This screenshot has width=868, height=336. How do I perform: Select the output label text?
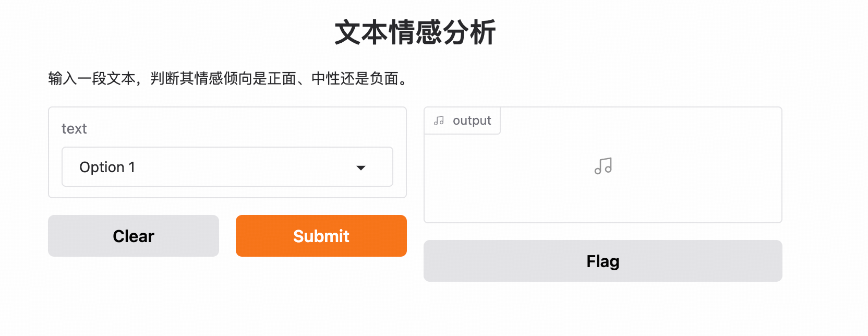(x=472, y=121)
